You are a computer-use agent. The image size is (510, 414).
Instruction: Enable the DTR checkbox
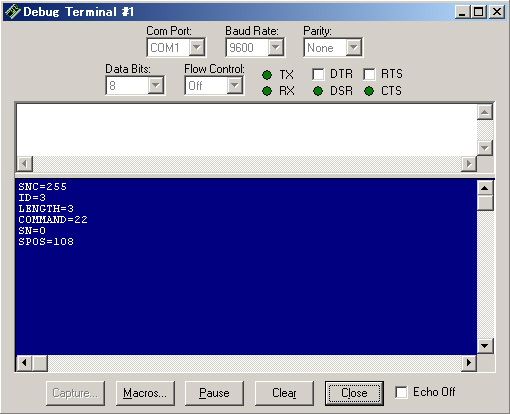click(318, 74)
